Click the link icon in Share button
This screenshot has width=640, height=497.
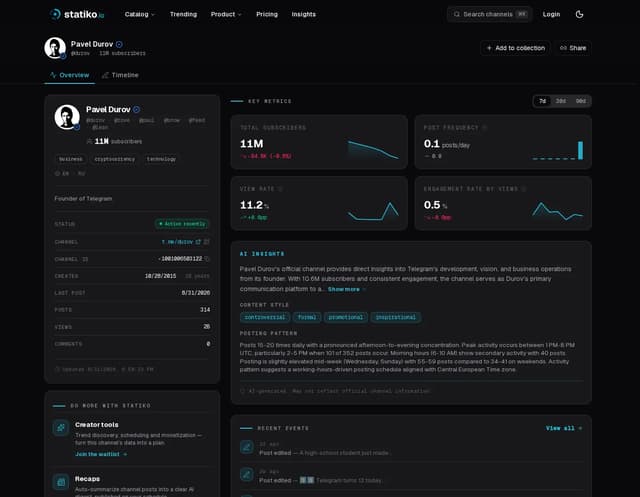(x=563, y=48)
